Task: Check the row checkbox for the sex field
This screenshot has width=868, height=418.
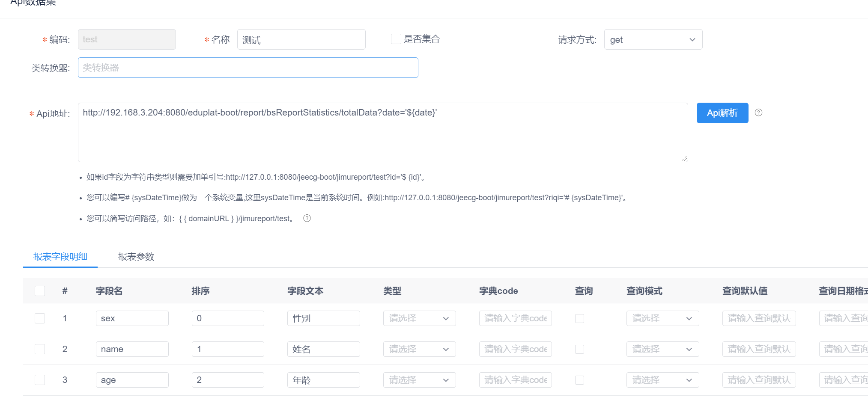Action: point(40,318)
